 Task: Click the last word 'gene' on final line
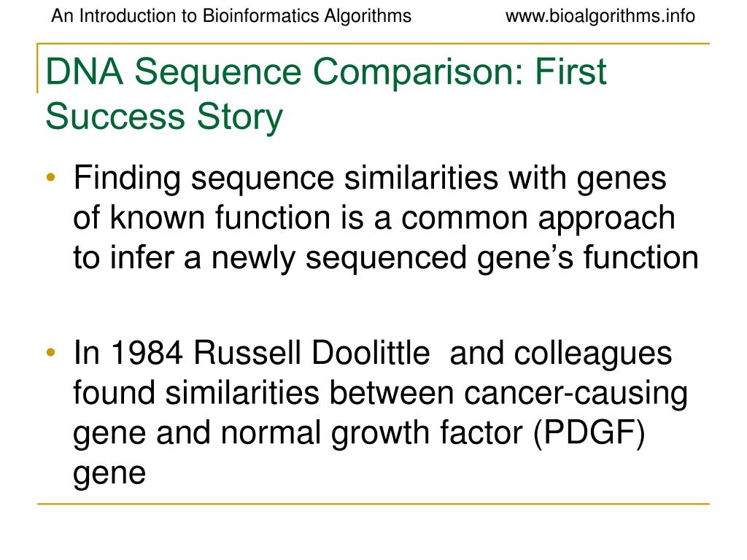(109, 474)
